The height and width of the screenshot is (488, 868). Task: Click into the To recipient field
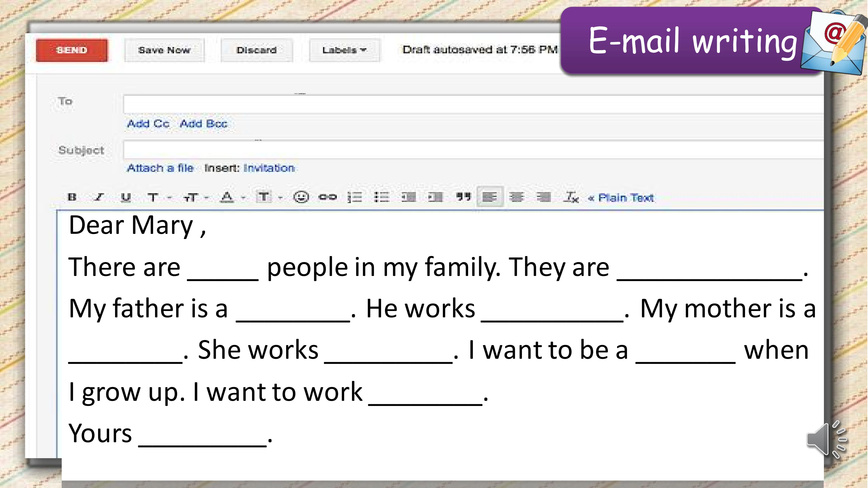point(473,104)
